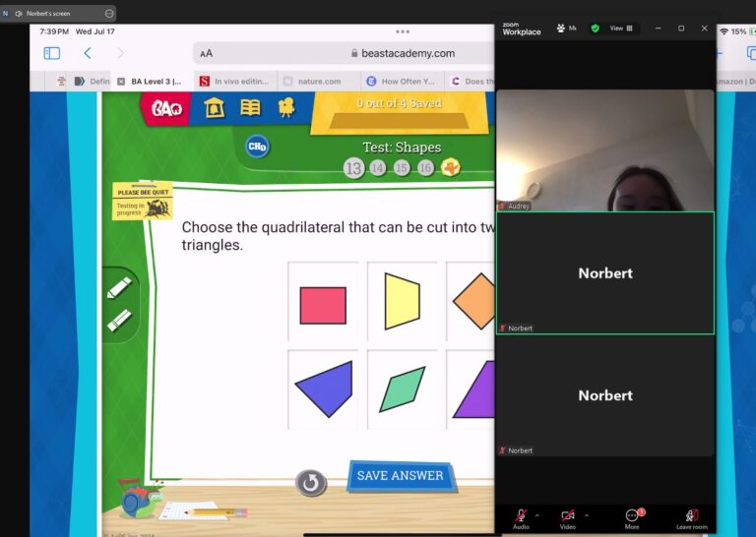Image resolution: width=756 pixels, height=537 pixels.
Task: Click the snail character at the desk
Action: click(x=140, y=500)
